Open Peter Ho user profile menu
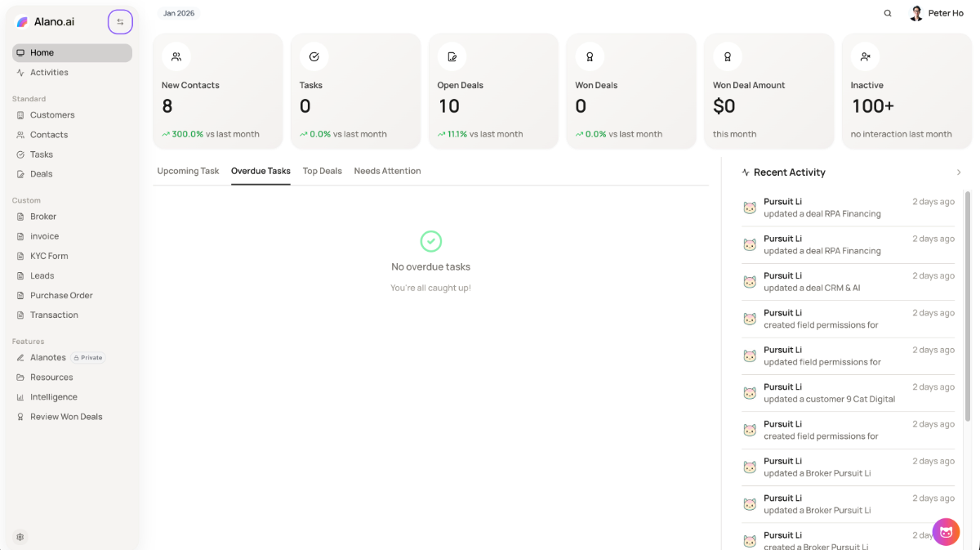 pyautogui.click(x=937, y=13)
